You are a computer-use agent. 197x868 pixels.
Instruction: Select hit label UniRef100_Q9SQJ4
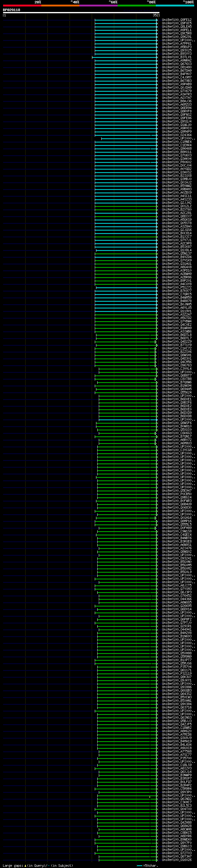pos(177,122)
